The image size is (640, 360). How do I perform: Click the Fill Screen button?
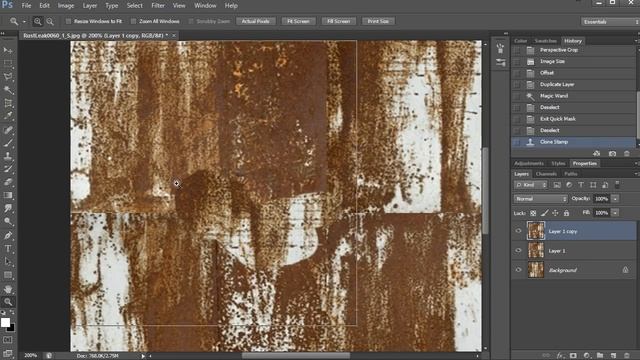click(338, 21)
